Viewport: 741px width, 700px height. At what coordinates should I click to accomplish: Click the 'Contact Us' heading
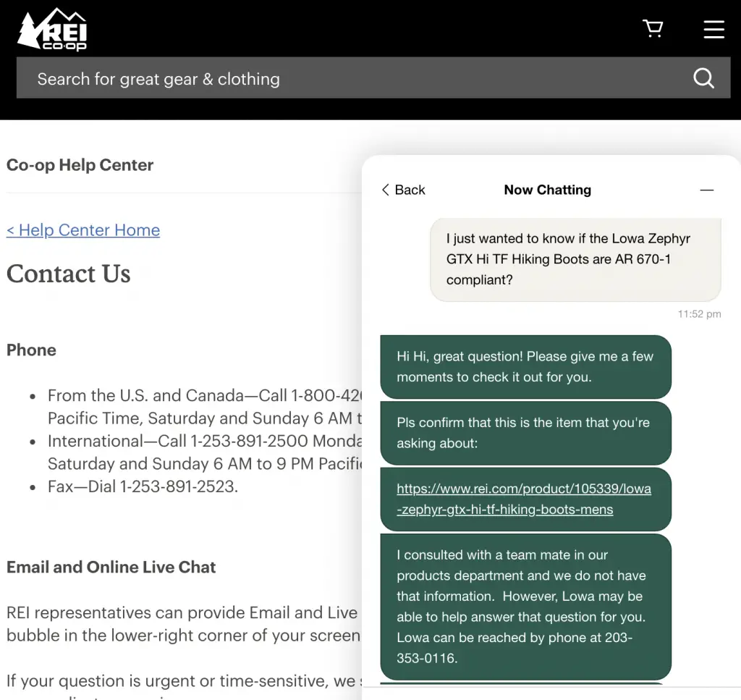(69, 274)
